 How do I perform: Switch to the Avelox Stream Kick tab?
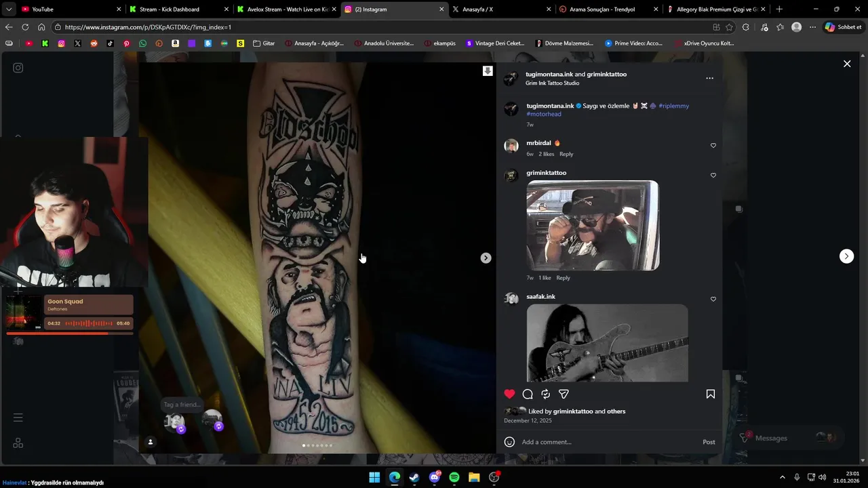pyautogui.click(x=286, y=9)
